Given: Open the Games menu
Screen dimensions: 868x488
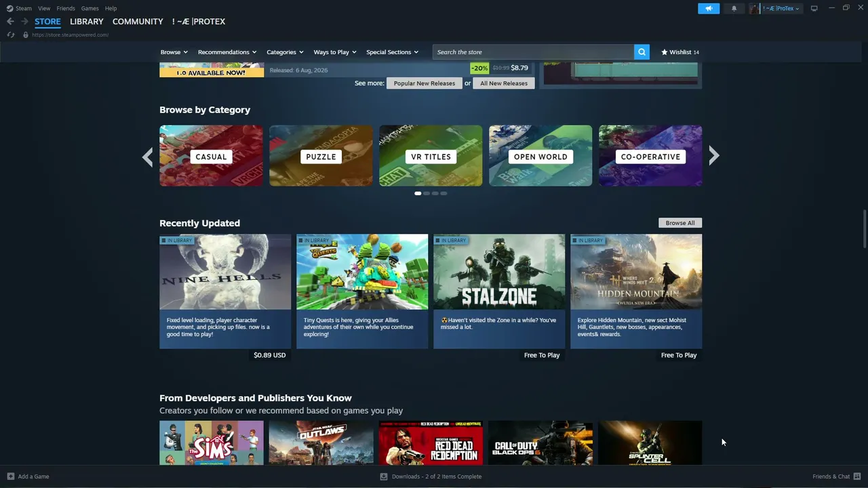Looking at the screenshot, I should pos(90,8).
